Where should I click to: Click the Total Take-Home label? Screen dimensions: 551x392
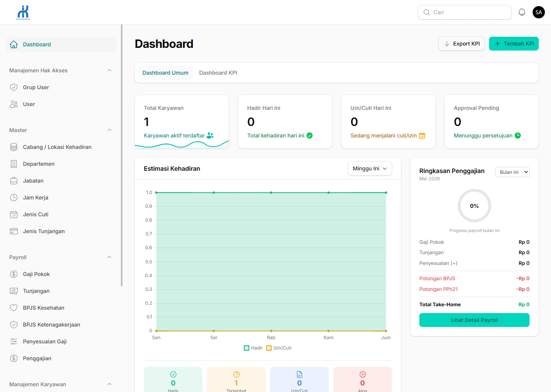click(440, 305)
